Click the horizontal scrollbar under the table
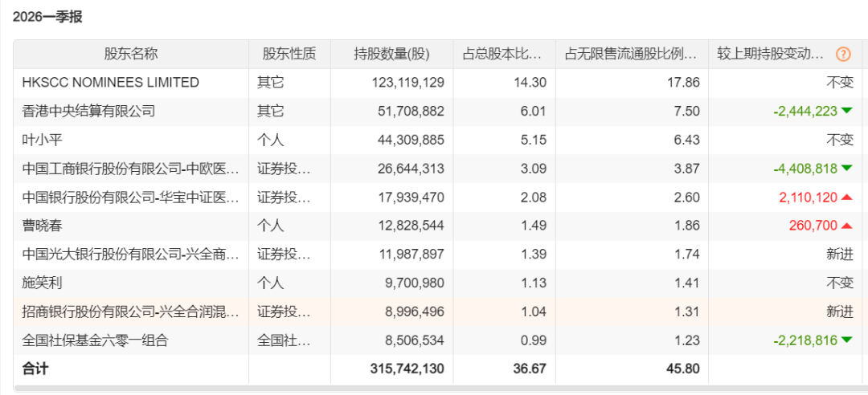This screenshot has height=395, width=868. pos(439,389)
